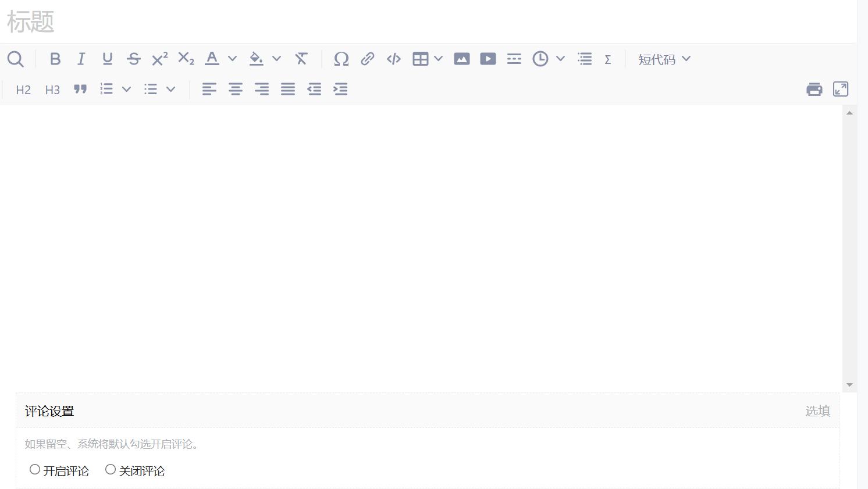Open the text color picker arrow
868x489 pixels.
pos(232,59)
